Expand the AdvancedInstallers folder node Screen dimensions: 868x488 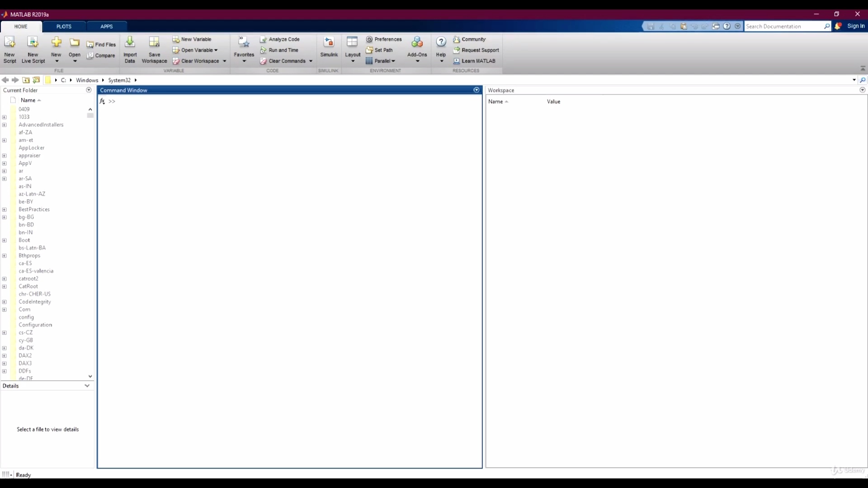click(x=5, y=125)
